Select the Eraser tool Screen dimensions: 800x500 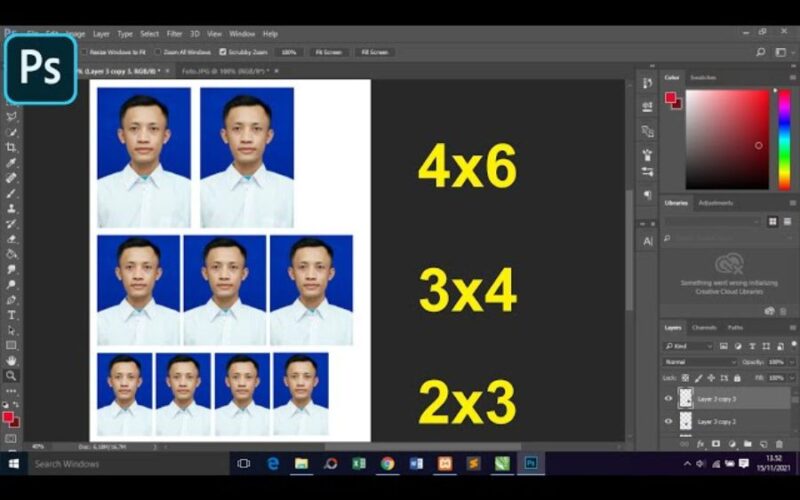[11, 239]
